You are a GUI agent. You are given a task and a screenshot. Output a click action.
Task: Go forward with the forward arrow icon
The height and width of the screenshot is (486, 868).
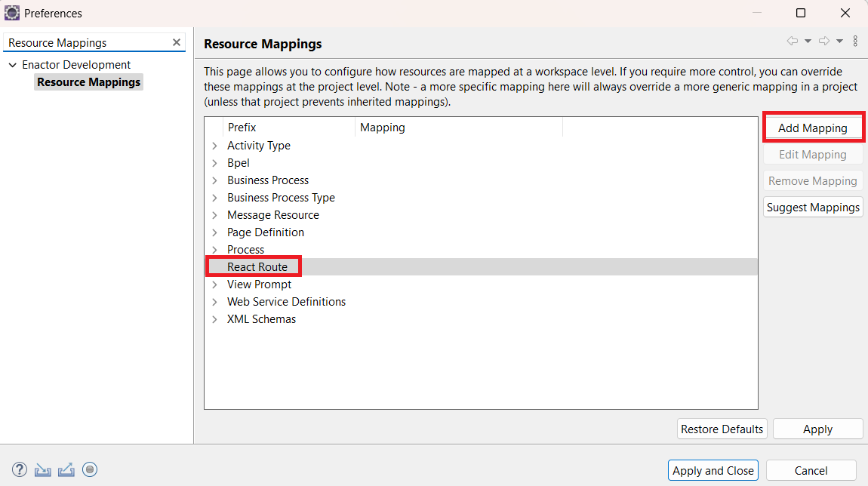click(x=824, y=41)
